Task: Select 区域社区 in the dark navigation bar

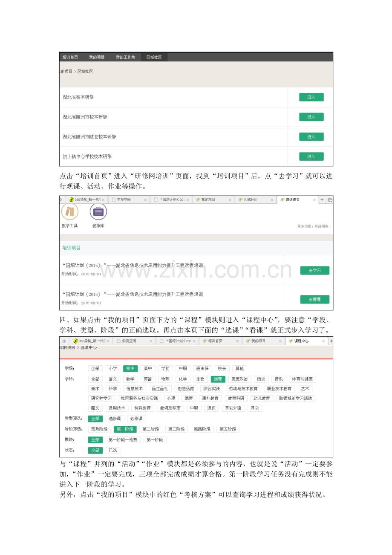Action: 154,57
